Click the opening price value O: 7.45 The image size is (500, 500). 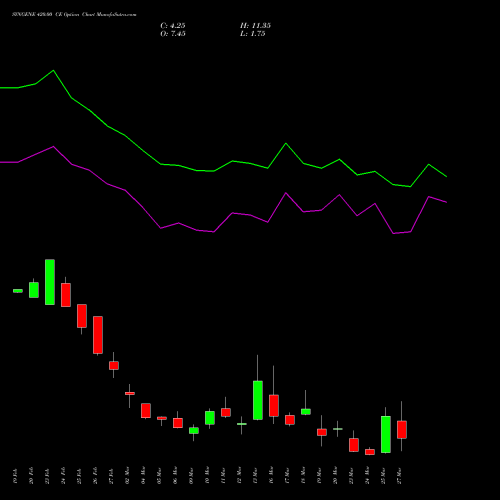(173, 34)
